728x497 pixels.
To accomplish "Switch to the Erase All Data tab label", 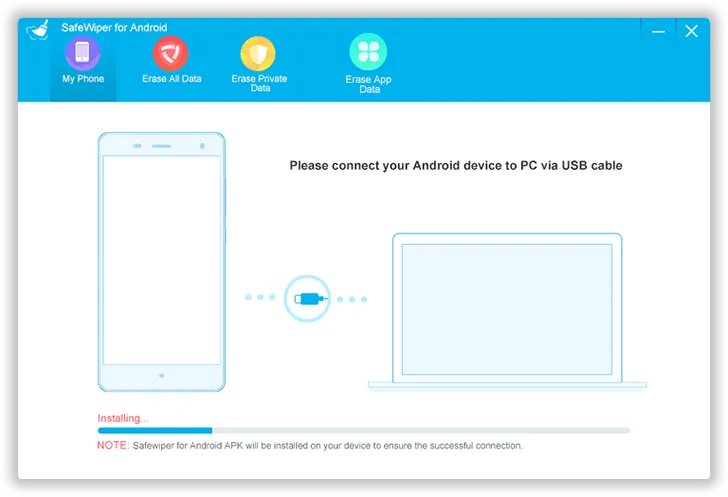I will pos(171,79).
